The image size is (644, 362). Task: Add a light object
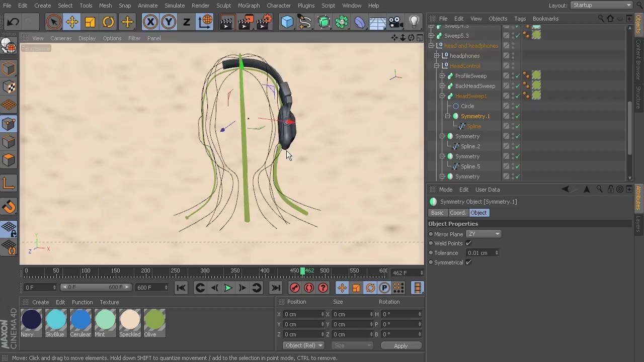point(414,22)
